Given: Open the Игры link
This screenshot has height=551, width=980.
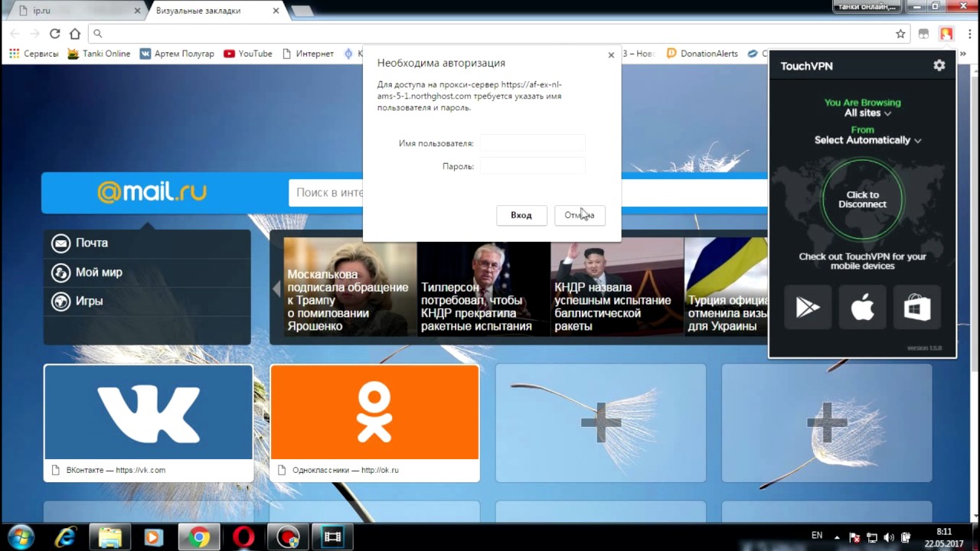Looking at the screenshot, I should tap(89, 302).
